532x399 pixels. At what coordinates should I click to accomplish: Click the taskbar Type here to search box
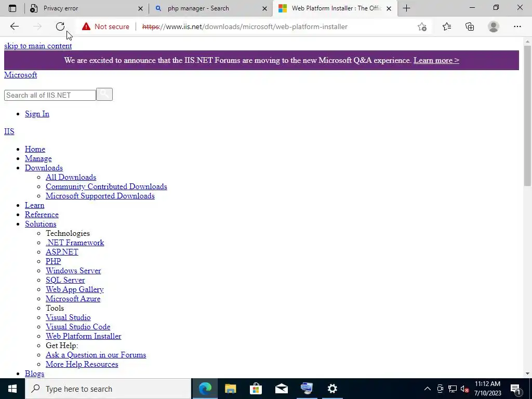tap(108, 389)
